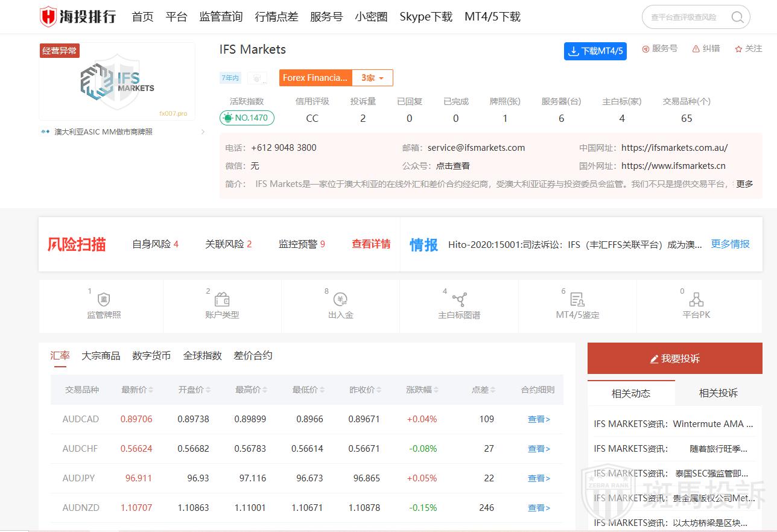The image size is (777, 532).
Task: Click the 下载MT4/5 button
Action: (595, 51)
